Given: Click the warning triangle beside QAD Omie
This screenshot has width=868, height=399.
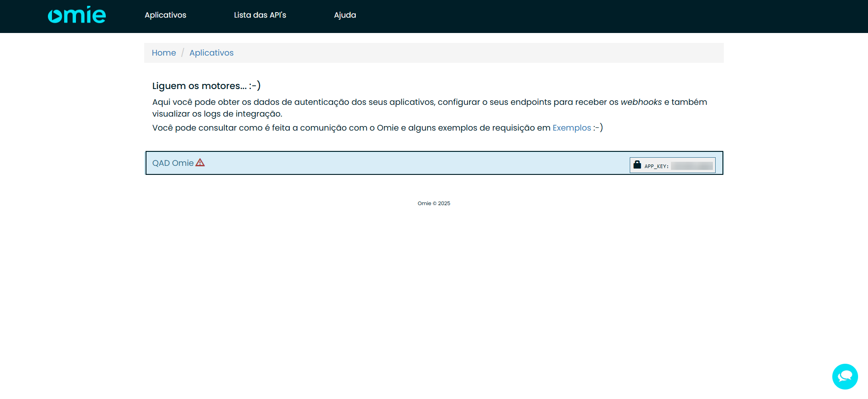Looking at the screenshot, I should point(200,163).
